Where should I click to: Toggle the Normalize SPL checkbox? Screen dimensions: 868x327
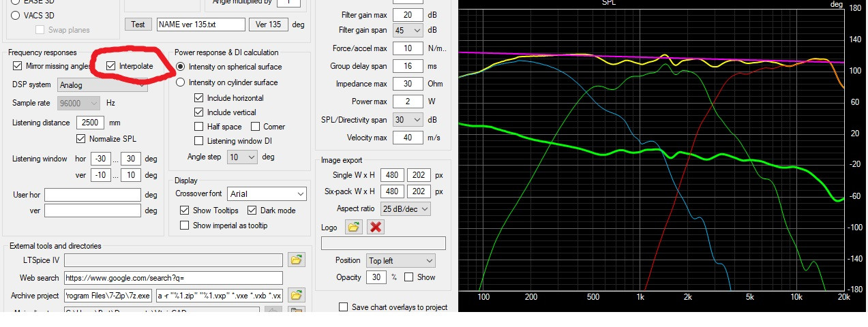tap(81, 139)
